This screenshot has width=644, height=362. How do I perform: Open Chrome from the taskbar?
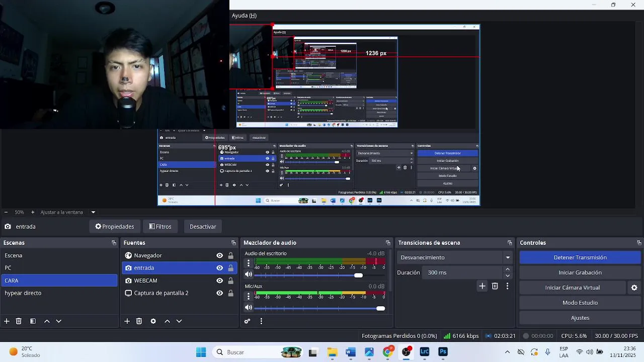click(x=387, y=352)
